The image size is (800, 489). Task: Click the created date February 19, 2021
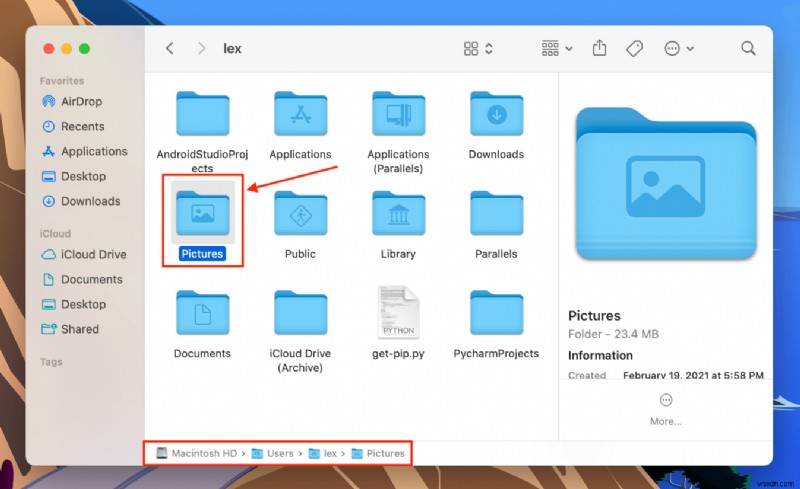[x=693, y=375]
